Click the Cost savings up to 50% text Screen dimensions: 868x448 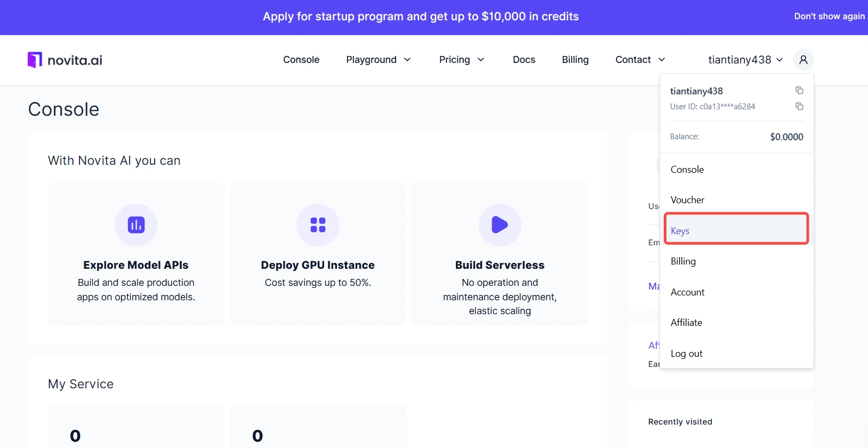click(318, 283)
